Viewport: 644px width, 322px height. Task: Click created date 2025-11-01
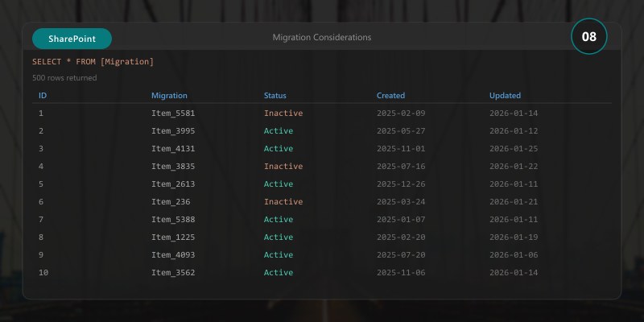(x=401, y=148)
